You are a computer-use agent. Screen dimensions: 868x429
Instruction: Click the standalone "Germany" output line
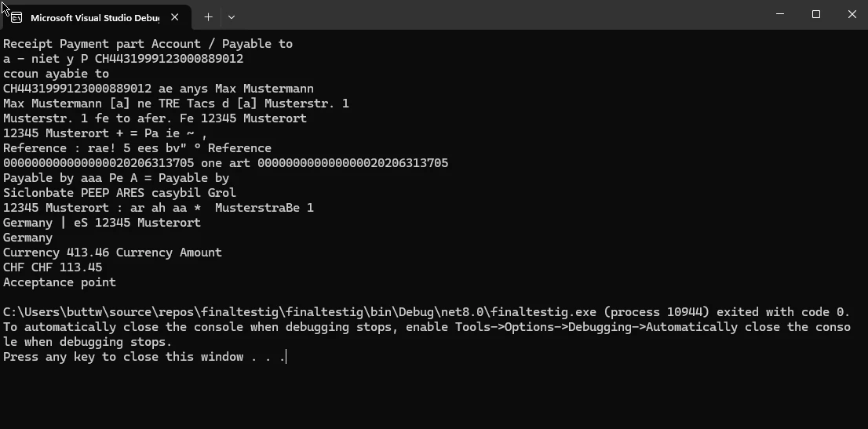click(x=27, y=238)
